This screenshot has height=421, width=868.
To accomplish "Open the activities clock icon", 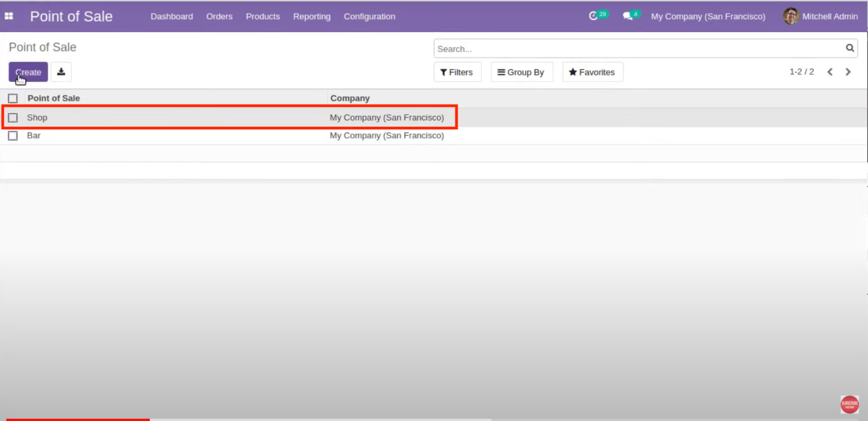I will [x=593, y=16].
